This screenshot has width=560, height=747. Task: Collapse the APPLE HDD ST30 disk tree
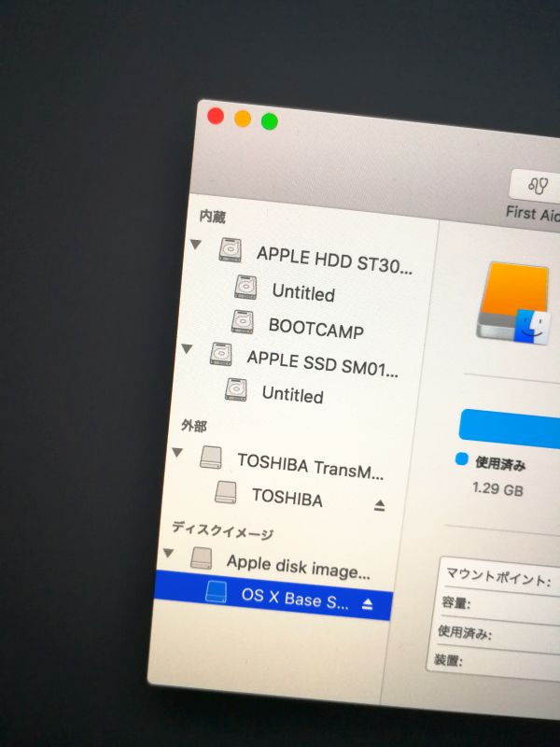pos(195,245)
